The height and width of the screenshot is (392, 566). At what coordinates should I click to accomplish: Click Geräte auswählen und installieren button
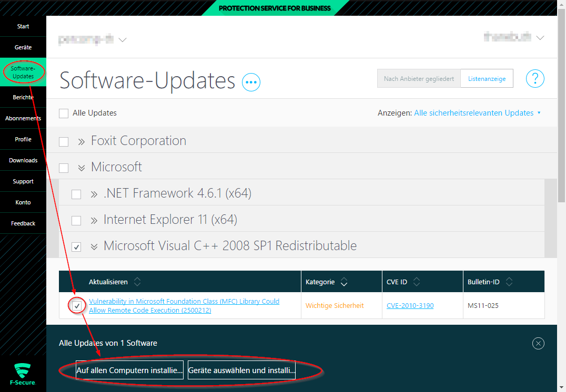241,370
